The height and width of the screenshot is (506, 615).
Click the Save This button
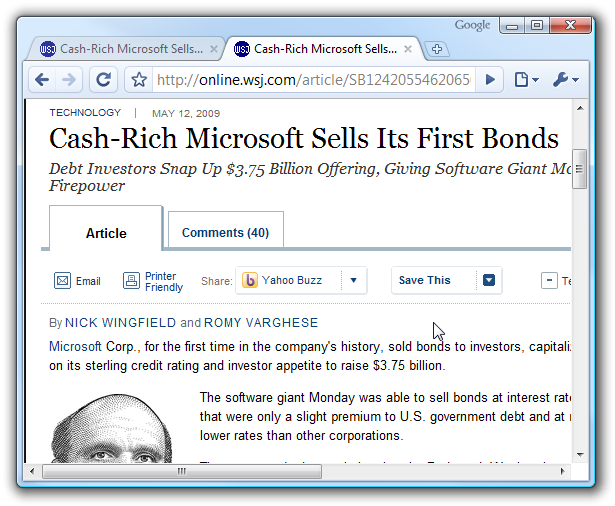tap(424, 280)
